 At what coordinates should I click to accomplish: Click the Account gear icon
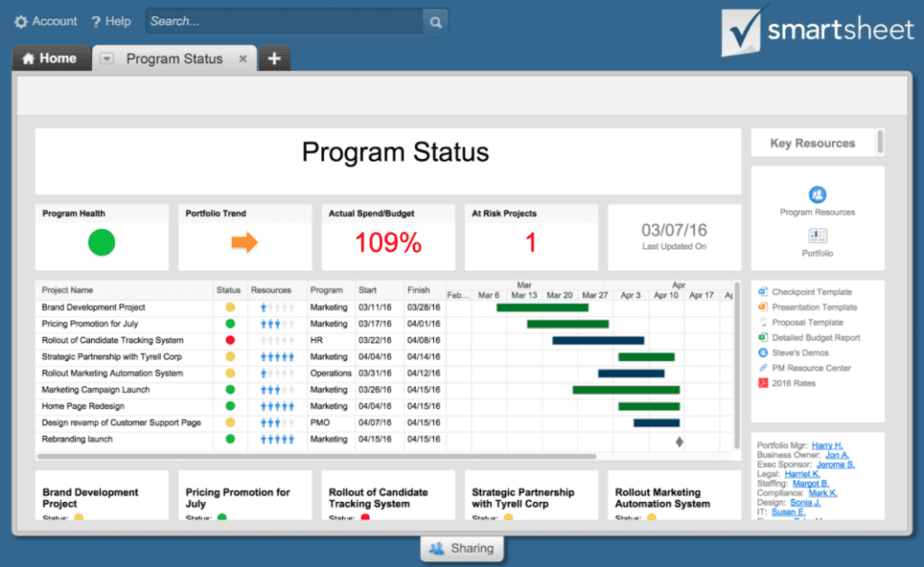tap(20, 20)
